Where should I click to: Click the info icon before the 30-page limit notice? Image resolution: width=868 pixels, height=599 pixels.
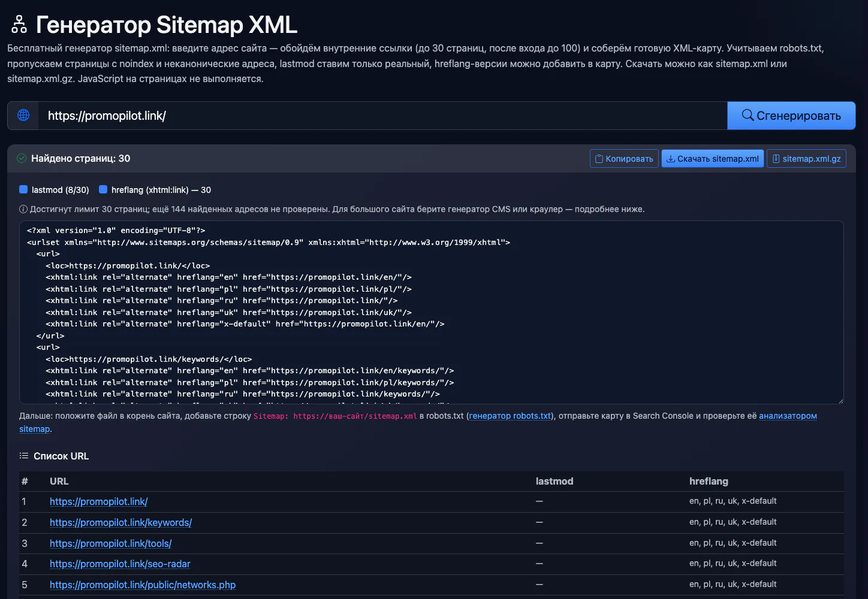23,209
